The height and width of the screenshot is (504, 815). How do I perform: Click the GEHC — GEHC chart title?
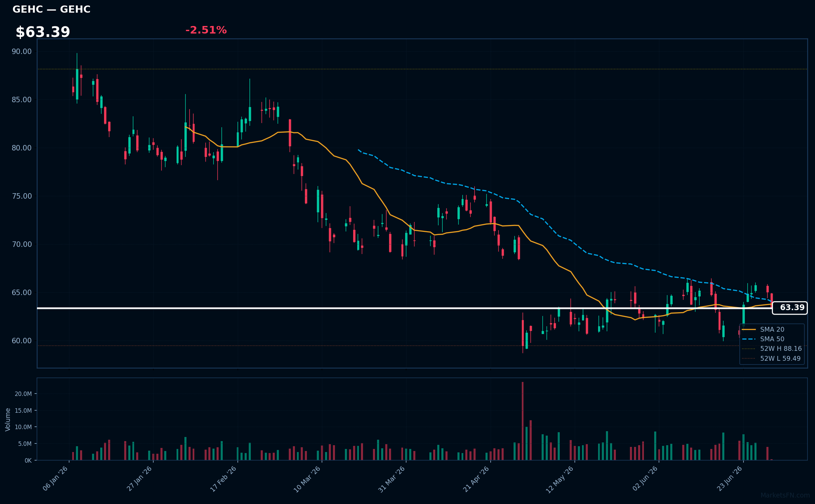(x=51, y=9)
